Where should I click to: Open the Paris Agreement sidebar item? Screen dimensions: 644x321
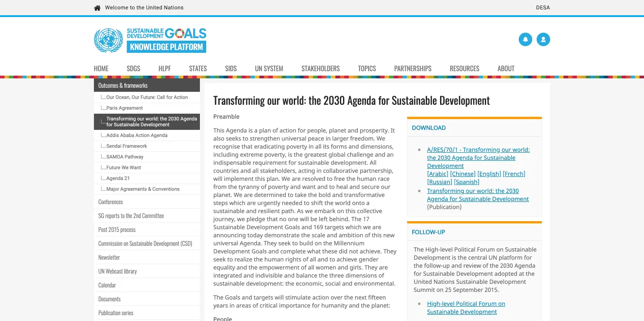147,108
